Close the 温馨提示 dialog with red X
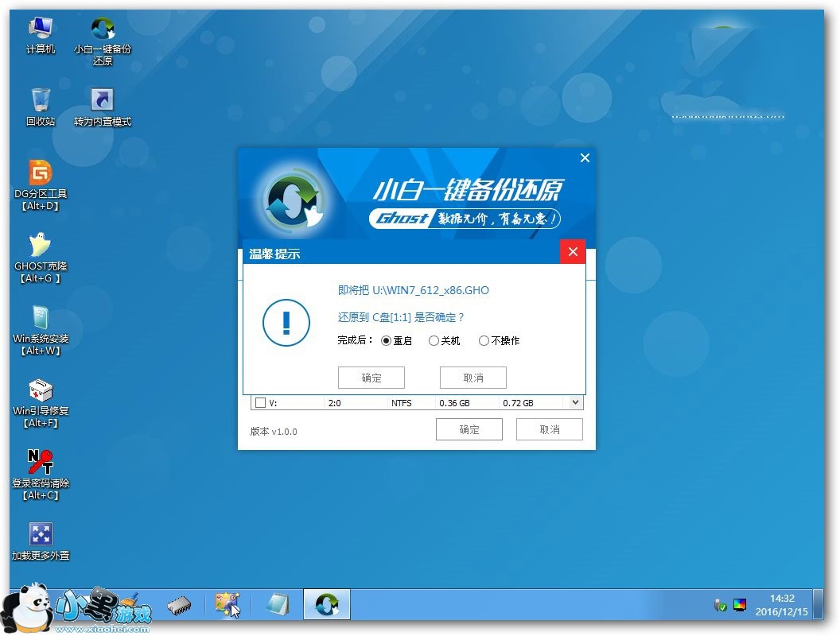Viewport: 840px width, 636px height. 573,251
